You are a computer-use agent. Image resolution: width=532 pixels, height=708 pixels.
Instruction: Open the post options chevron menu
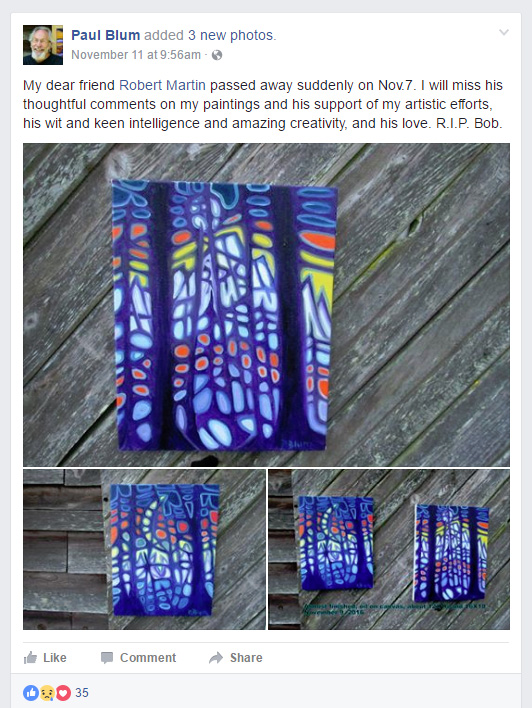[504, 32]
